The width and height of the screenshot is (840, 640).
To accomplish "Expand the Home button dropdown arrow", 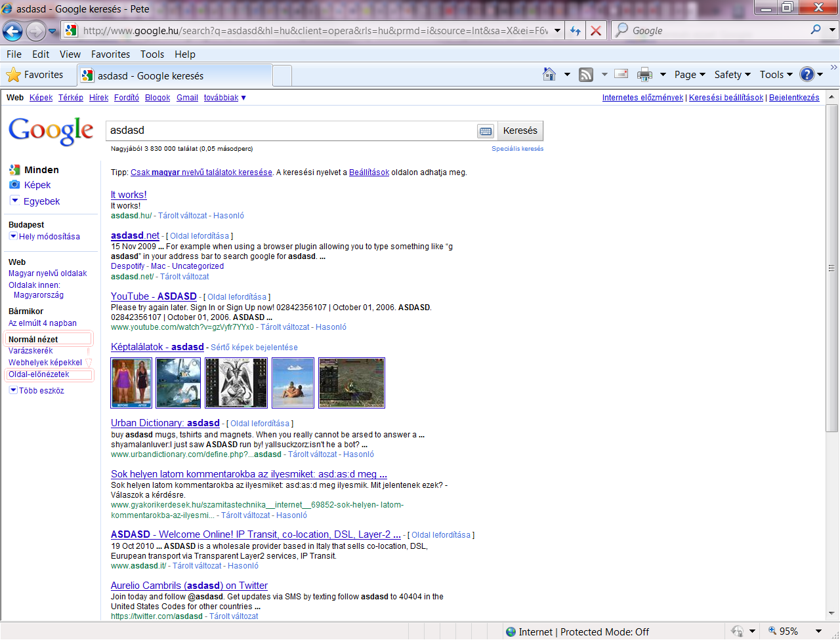I will pyautogui.click(x=567, y=75).
